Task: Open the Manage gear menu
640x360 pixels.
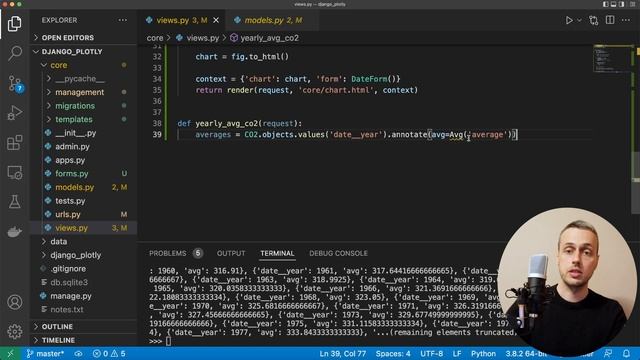Action: [x=15, y=331]
